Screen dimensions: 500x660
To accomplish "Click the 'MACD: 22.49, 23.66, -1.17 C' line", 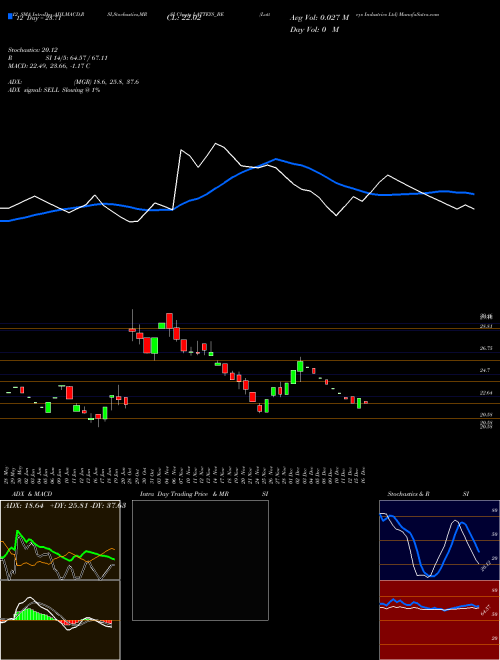I will tap(49, 66).
